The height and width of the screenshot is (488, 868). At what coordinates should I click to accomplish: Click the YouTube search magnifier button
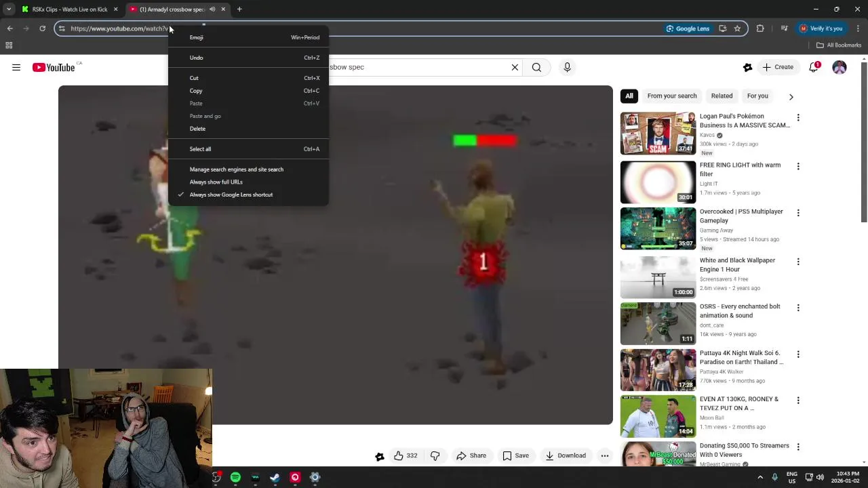[x=536, y=67]
